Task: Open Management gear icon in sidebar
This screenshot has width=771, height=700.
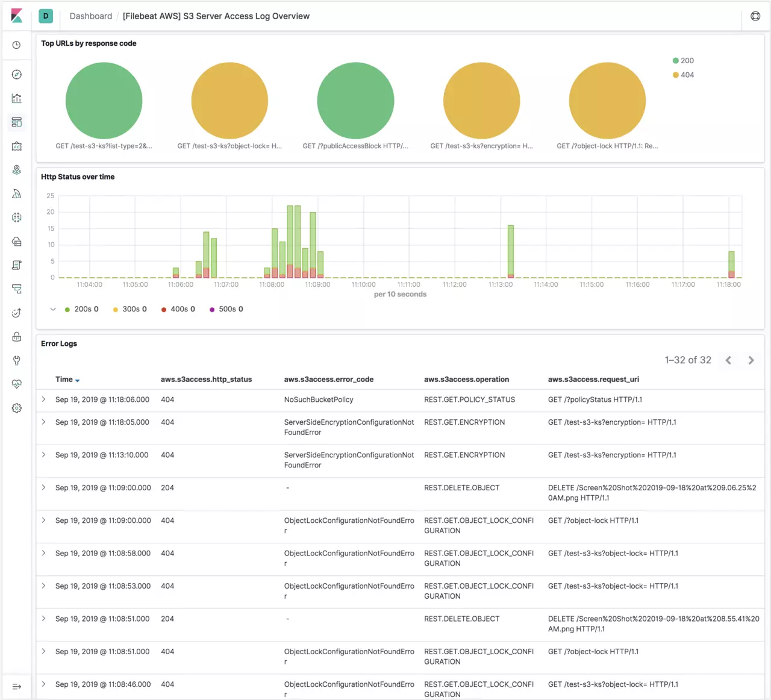Action: [17, 408]
